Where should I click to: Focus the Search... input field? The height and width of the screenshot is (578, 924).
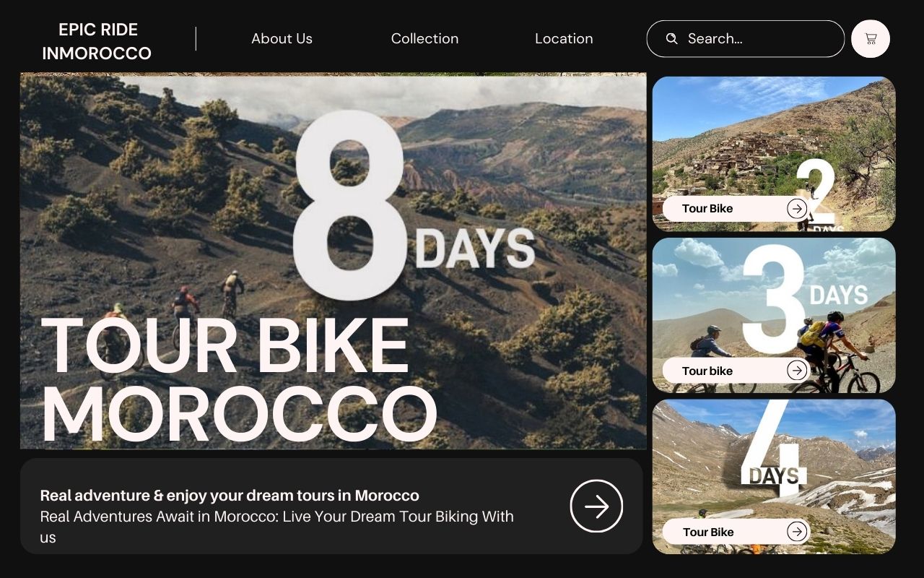tap(758, 39)
